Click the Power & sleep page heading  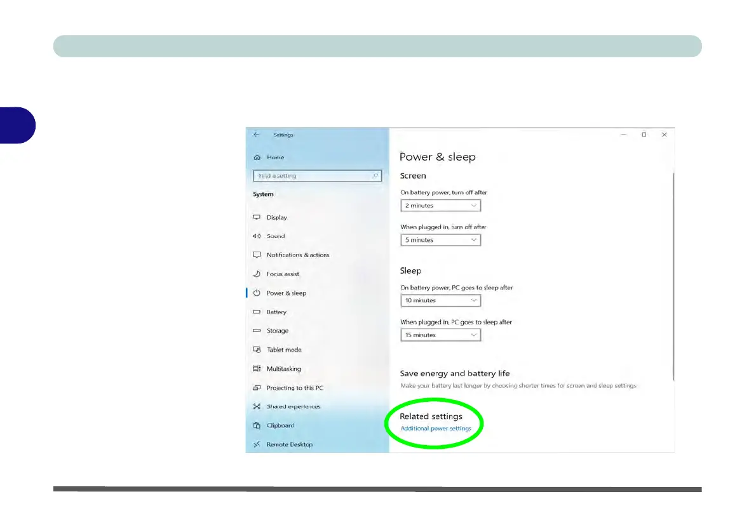pos(437,157)
